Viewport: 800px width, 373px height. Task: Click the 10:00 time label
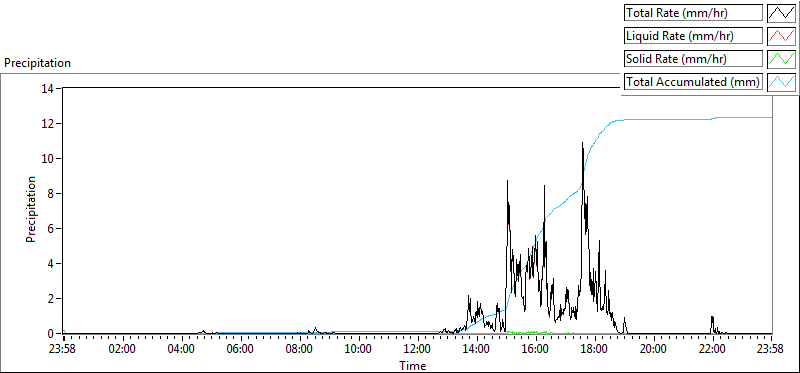(358, 350)
